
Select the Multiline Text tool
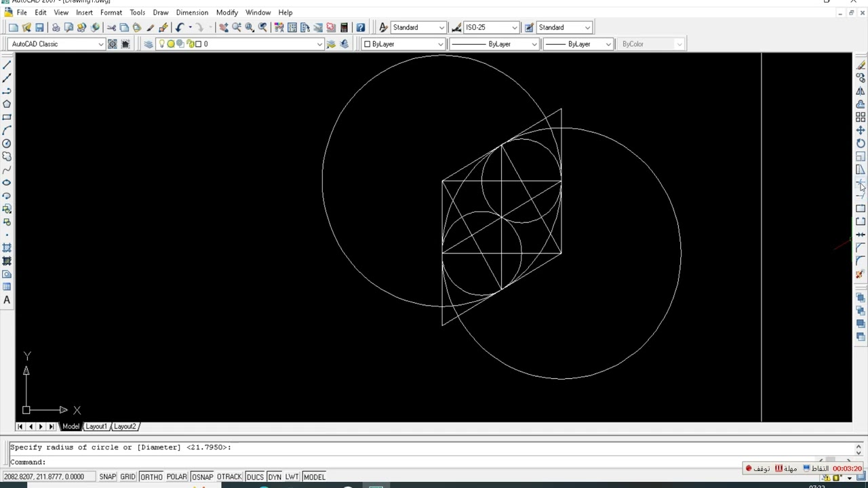tap(7, 300)
